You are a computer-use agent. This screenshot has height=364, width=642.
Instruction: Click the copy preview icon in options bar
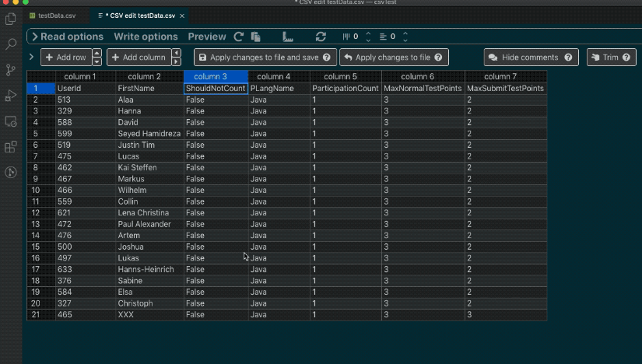tap(255, 37)
